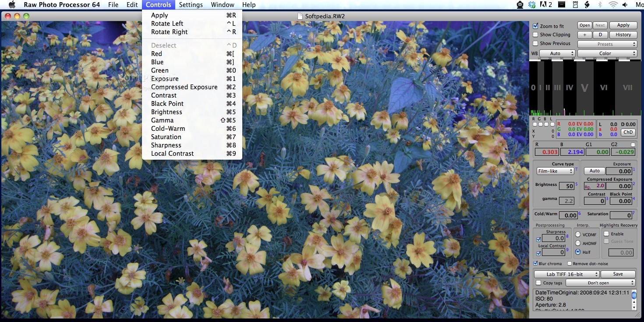Click the Exposure value field
Screen dimensions: 644x322
pos(619,171)
